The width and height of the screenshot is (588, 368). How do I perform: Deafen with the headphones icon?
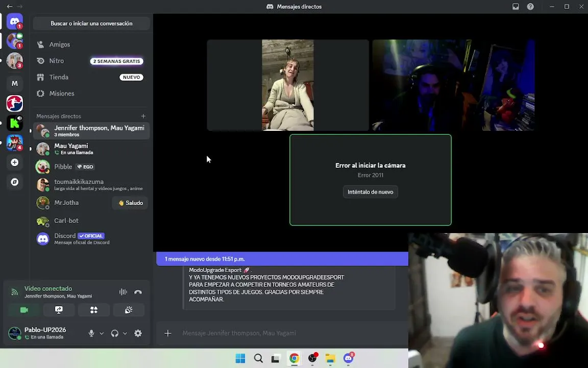[115, 333]
